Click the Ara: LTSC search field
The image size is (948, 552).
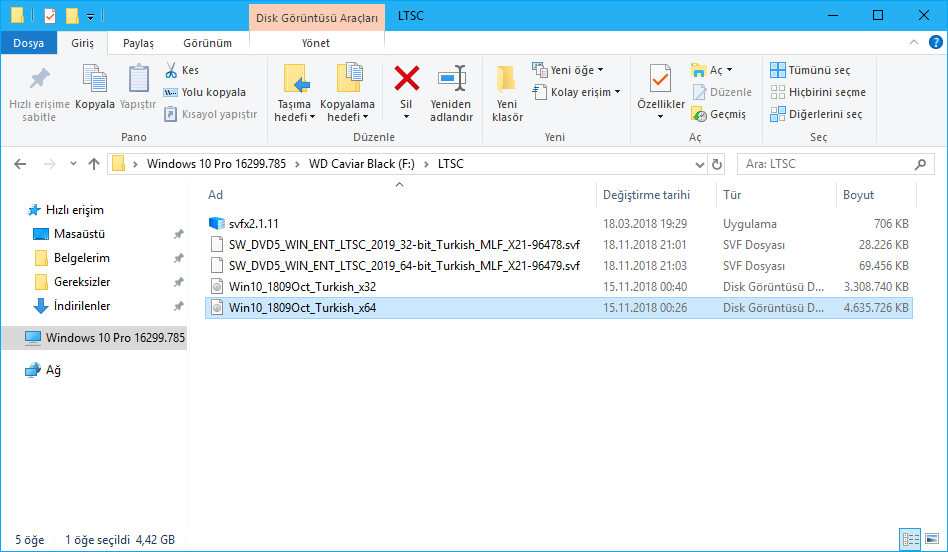(836, 164)
